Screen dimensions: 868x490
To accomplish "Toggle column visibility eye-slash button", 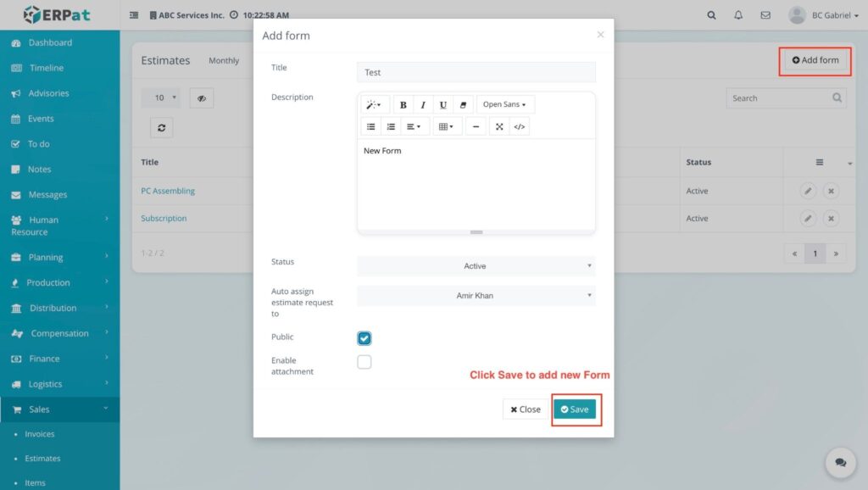I will pos(202,98).
